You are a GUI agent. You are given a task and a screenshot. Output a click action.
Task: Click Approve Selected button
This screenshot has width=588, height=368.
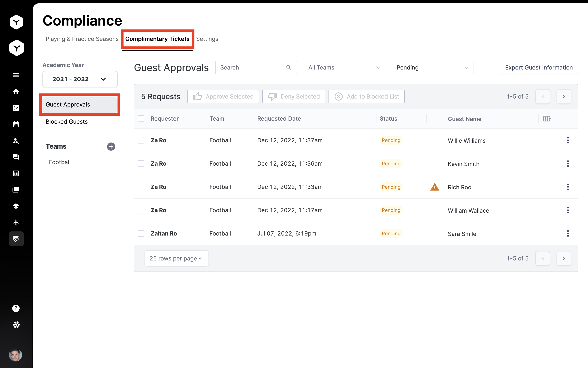coord(223,97)
